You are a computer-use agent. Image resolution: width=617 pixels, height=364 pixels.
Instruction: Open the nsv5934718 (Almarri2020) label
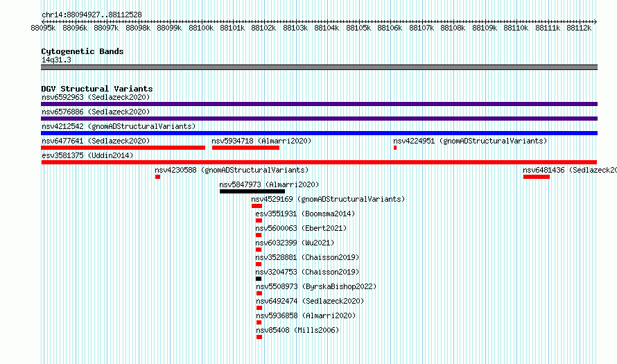pyautogui.click(x=261, y=141)
